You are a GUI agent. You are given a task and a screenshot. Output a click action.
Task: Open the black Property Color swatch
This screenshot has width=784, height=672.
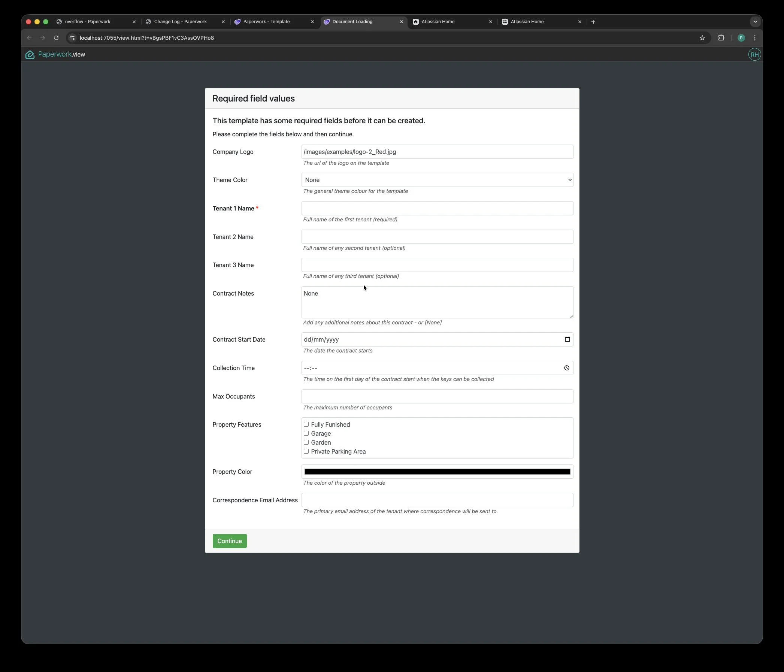437,472
